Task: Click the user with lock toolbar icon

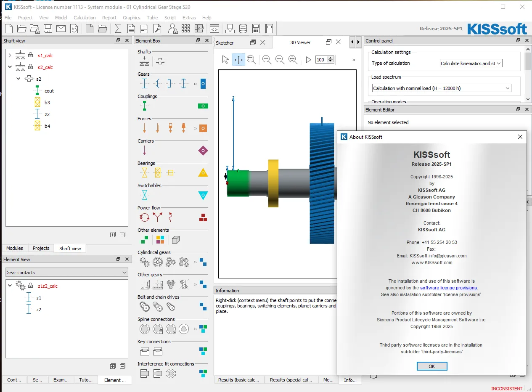Action: coord(172,29)
